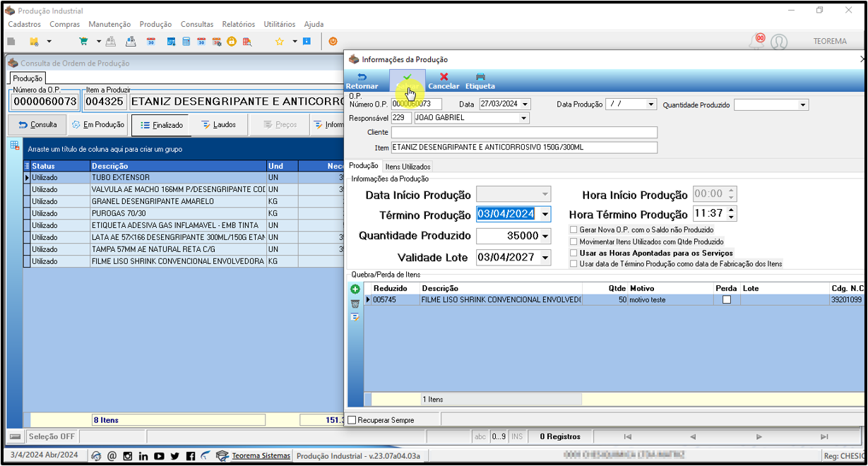Click the Cliente input field
The width and height of the screenshot is (868, 466).
click(524, 133)
